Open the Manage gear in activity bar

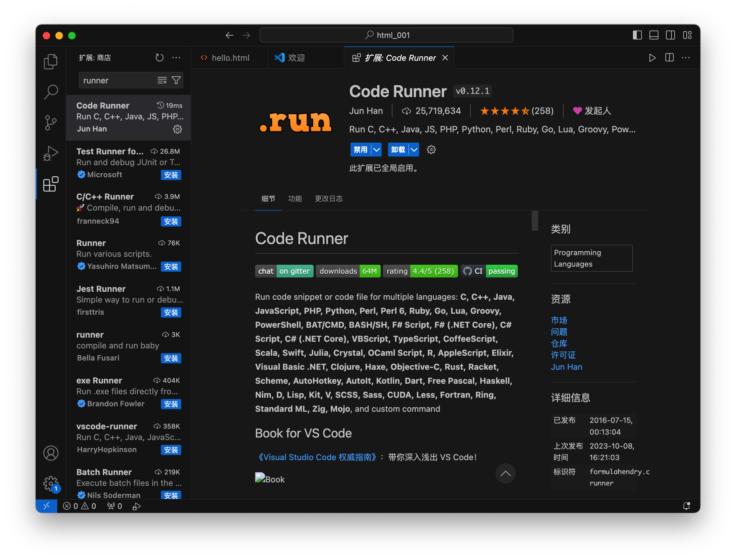click(x=51, y=484)
